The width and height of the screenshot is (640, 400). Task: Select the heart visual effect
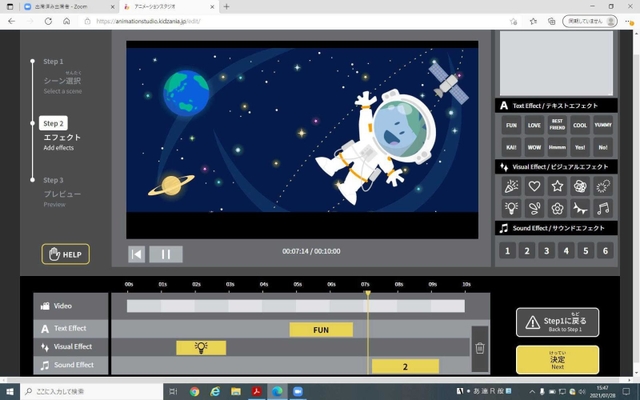click(x=535, y=186)
